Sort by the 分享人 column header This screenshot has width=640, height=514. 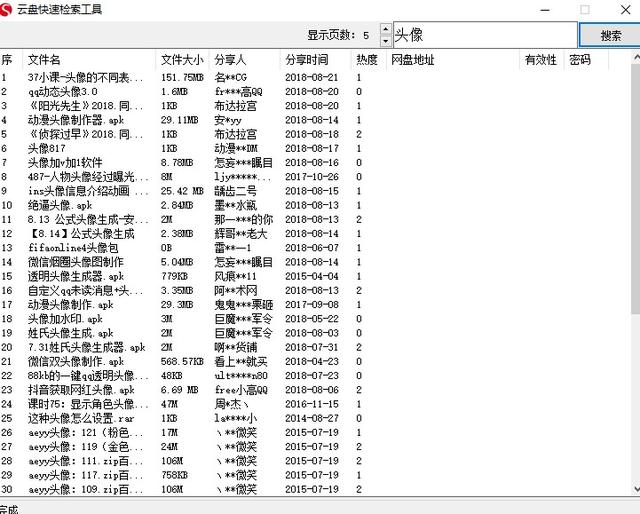[245, 60]
